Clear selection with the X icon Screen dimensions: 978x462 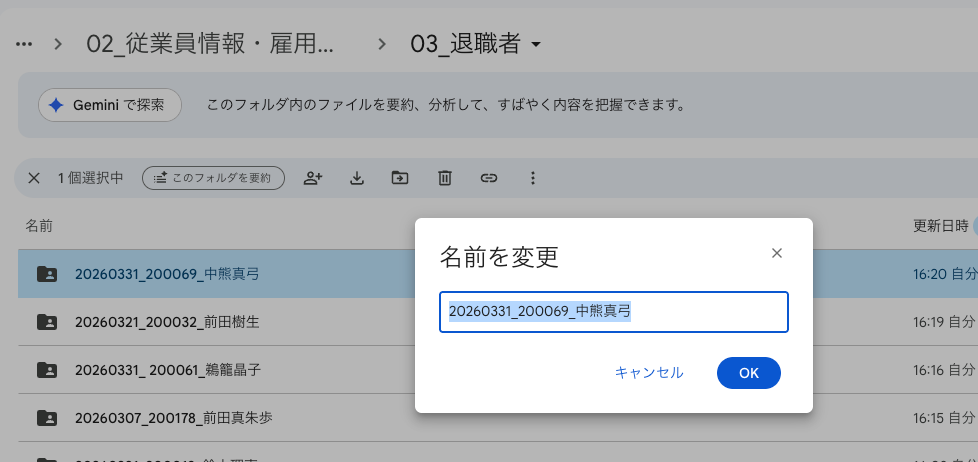34,178
